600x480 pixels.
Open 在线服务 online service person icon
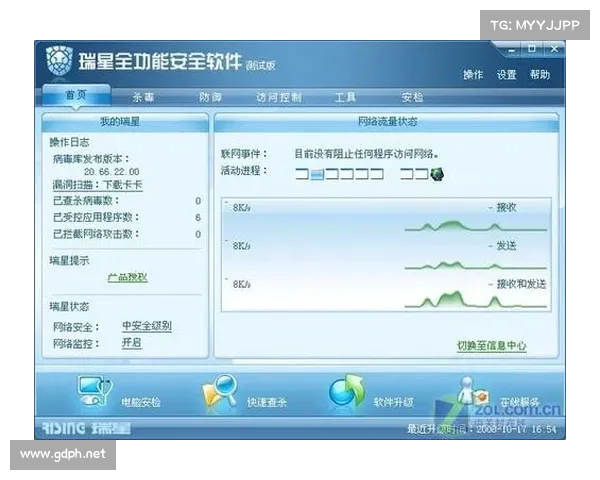(474, 391)
